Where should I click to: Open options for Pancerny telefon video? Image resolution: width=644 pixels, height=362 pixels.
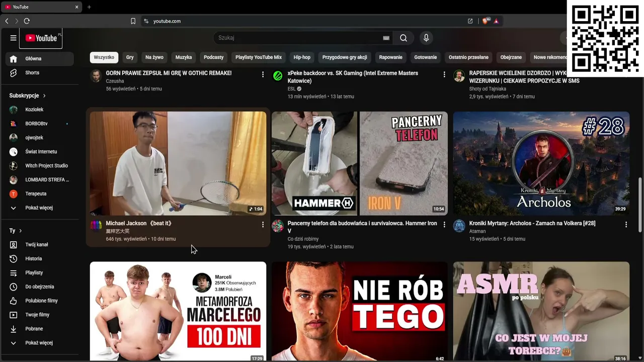pos(444,225)
